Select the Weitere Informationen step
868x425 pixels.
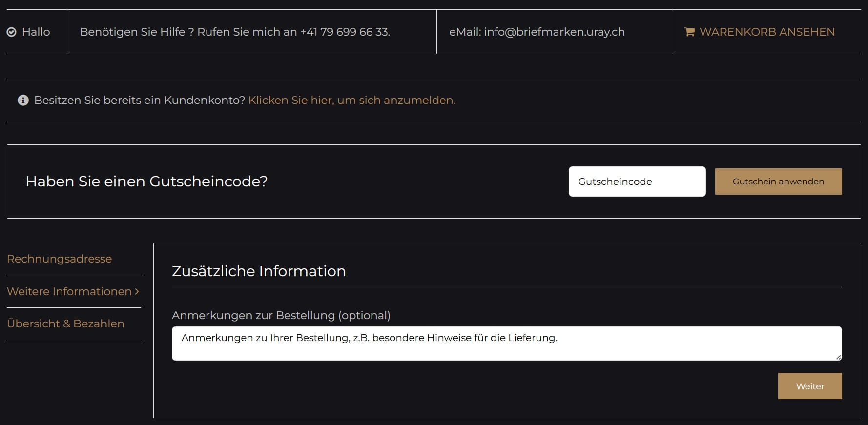pos(69,291)
